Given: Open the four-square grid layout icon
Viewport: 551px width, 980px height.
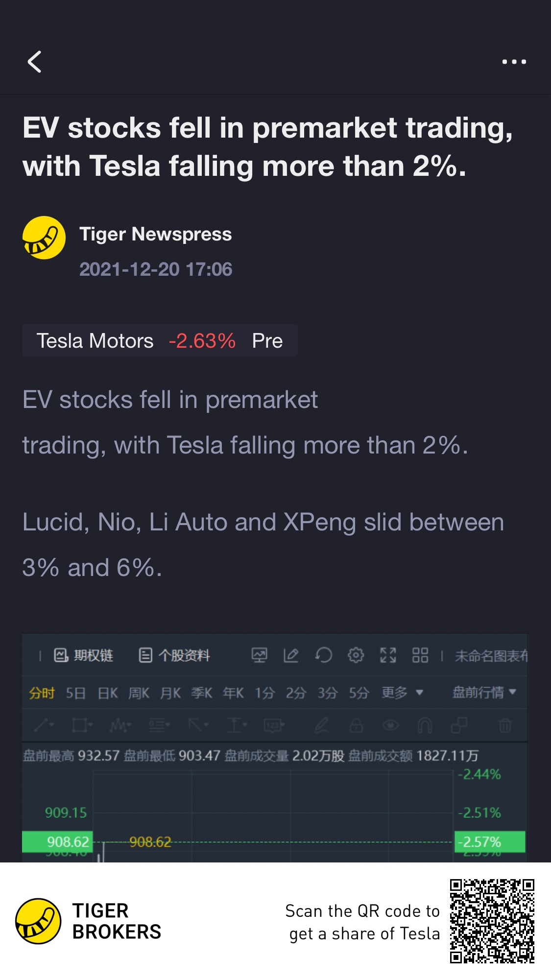Looking at the screenshot, I should click(420, 655).
